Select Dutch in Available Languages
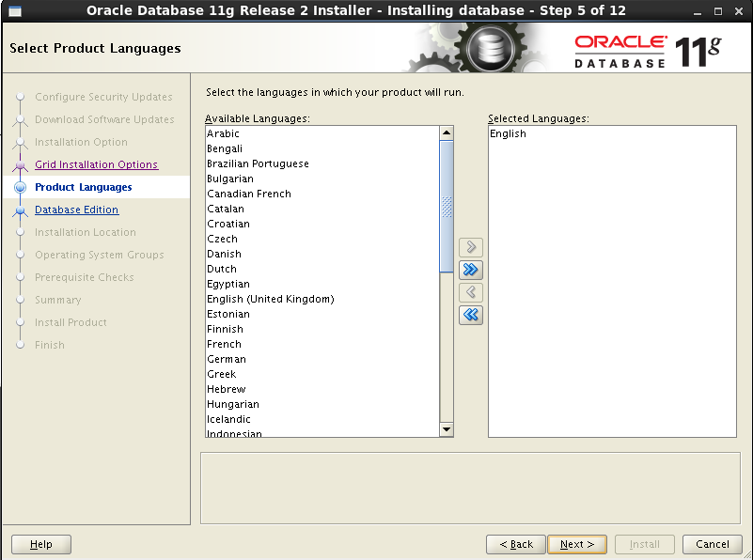This screenshot has width=753, height=560. [x=322, y=269]
